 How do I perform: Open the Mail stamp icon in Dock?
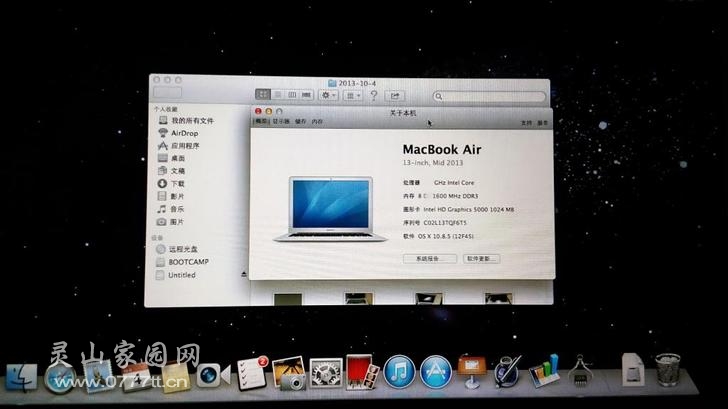coord(98,376)
